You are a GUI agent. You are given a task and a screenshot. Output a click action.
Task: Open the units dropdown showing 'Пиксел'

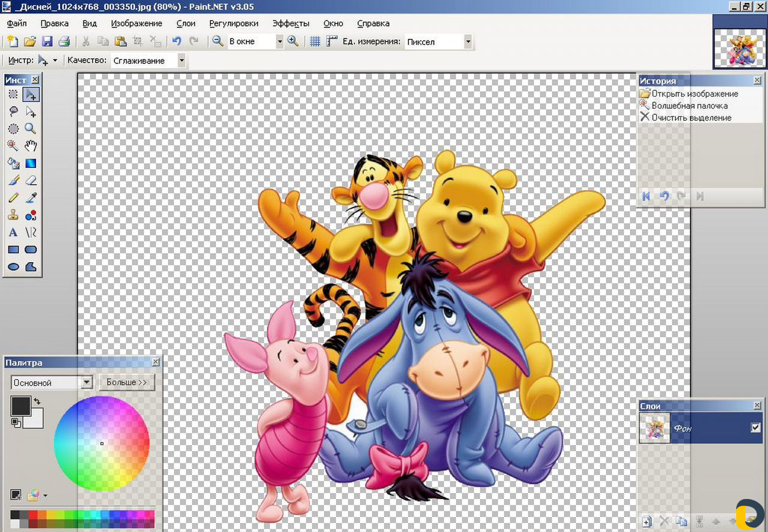click(x=468, y=41)
